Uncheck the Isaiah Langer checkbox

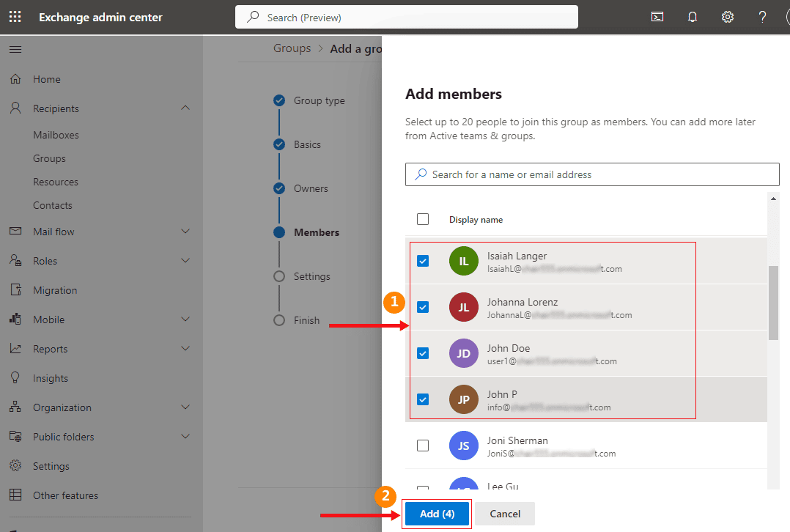pyautogui.click(x=423, y=261)
